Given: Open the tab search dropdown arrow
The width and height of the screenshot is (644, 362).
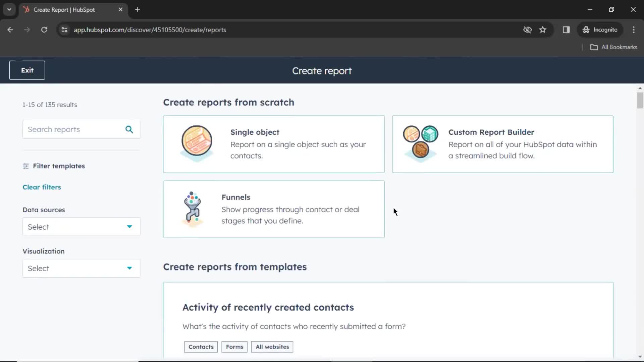Looking at the screenshot, I should click(9, 10).
